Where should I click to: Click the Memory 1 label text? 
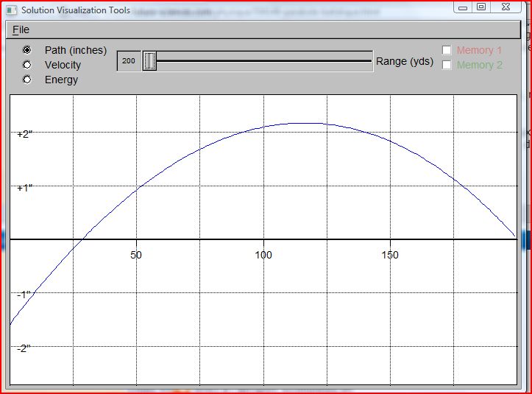(479, 50)
